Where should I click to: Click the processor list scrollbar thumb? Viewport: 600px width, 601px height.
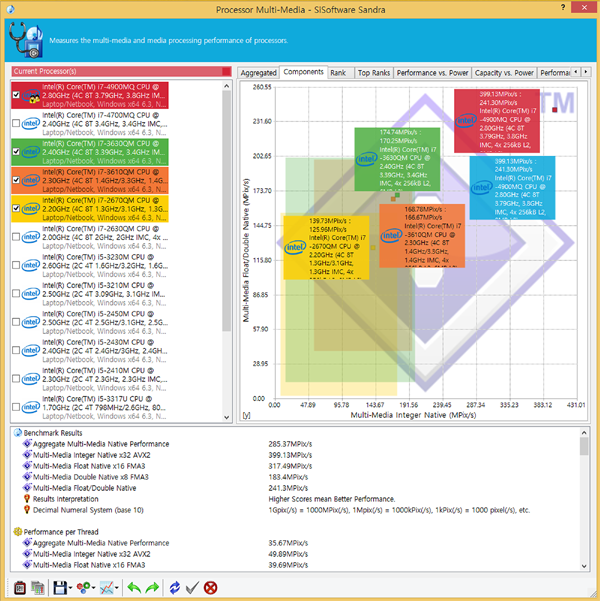click(x=226, y=211)
